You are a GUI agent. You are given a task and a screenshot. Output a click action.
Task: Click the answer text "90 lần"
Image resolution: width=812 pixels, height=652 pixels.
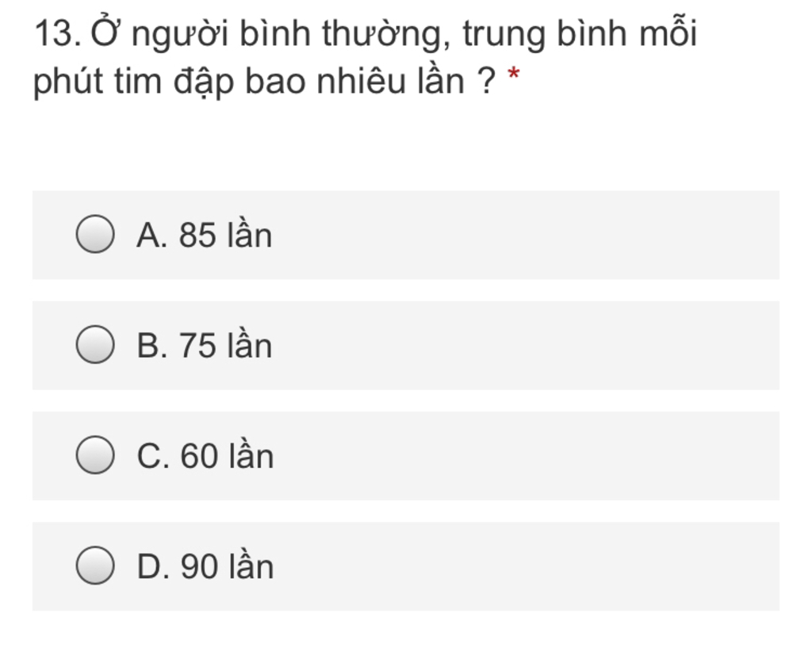click(228, 566)
